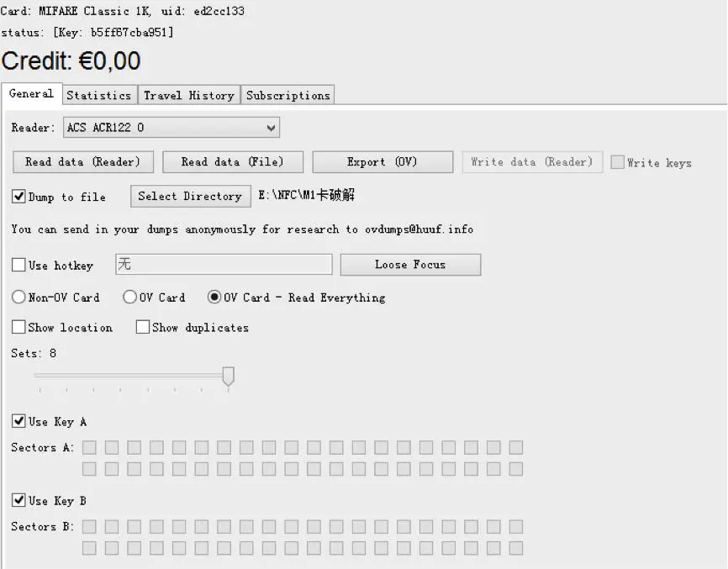Click the Read data (File) button

pos(233,162)
